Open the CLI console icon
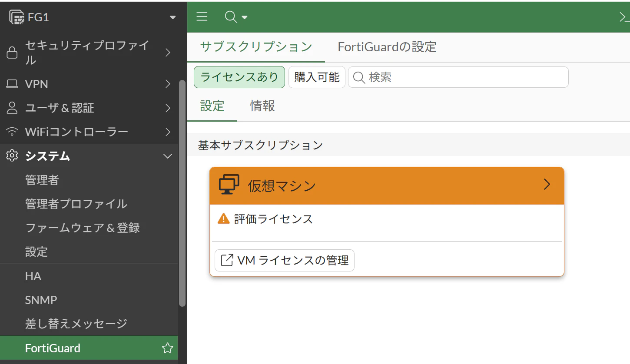 click(624, 17)
